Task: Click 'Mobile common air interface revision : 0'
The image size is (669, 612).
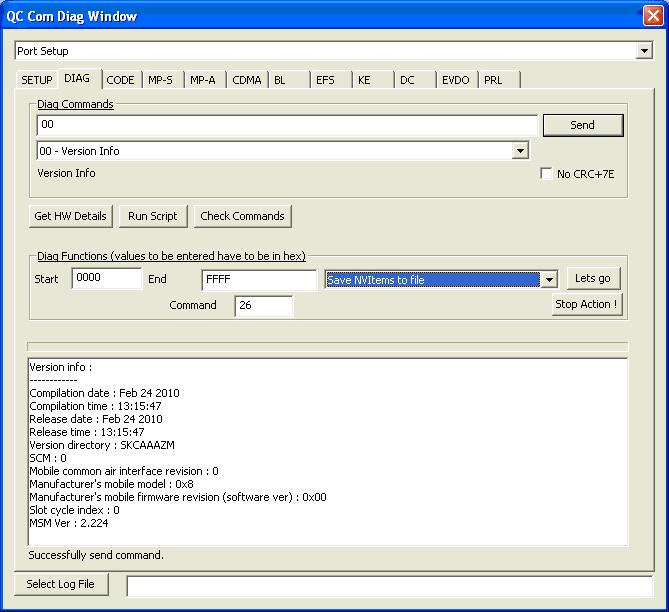Action: (124, 471)
